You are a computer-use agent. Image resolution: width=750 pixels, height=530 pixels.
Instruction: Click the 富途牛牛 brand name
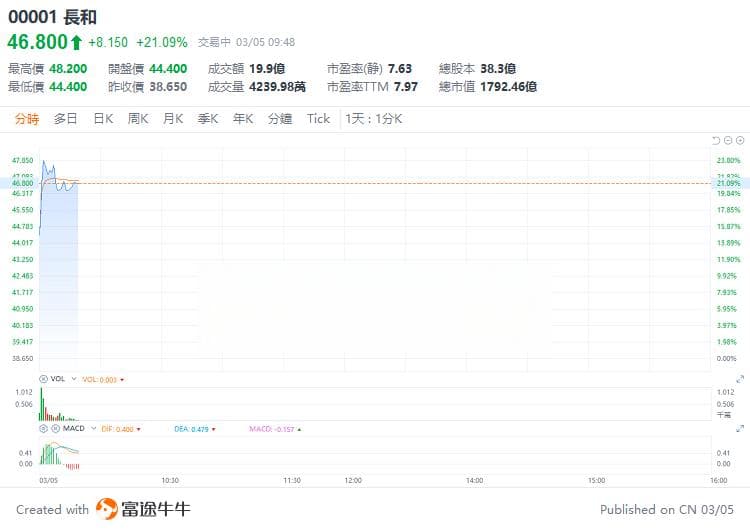coord(155,509)
